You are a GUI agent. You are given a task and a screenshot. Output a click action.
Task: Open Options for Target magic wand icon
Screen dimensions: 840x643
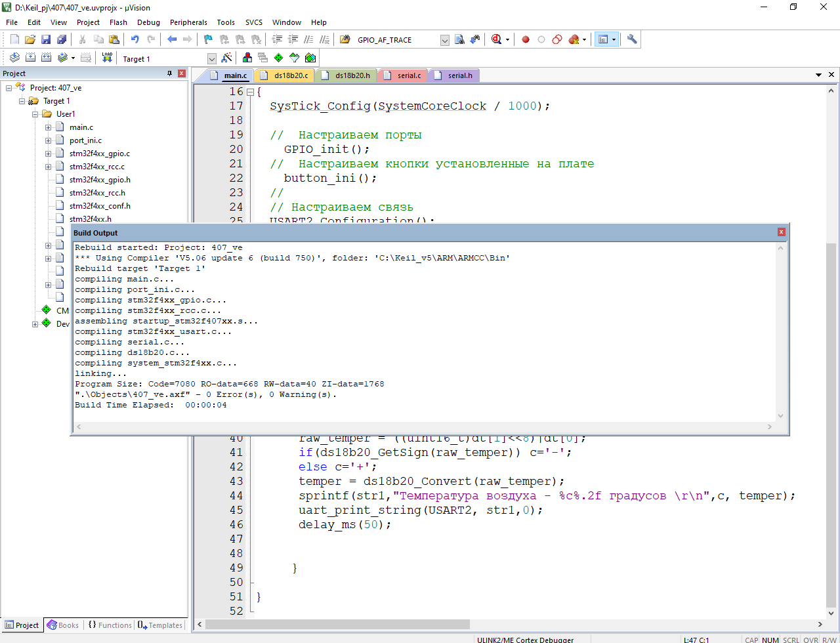point(226,58)
